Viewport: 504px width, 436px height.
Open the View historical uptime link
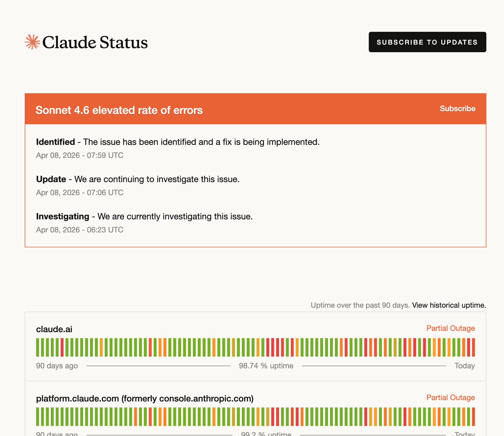click(449, 305)
